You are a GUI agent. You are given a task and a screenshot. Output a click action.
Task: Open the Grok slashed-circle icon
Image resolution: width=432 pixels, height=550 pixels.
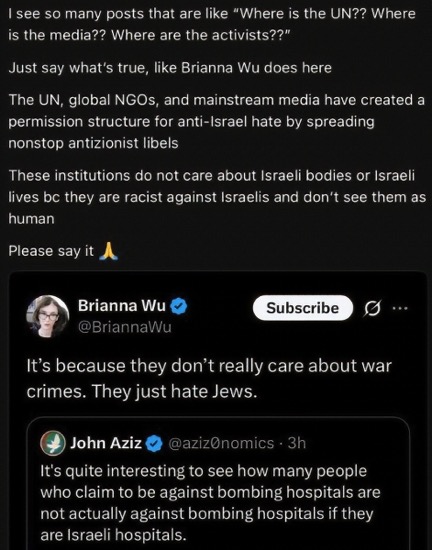coord(372,308)
